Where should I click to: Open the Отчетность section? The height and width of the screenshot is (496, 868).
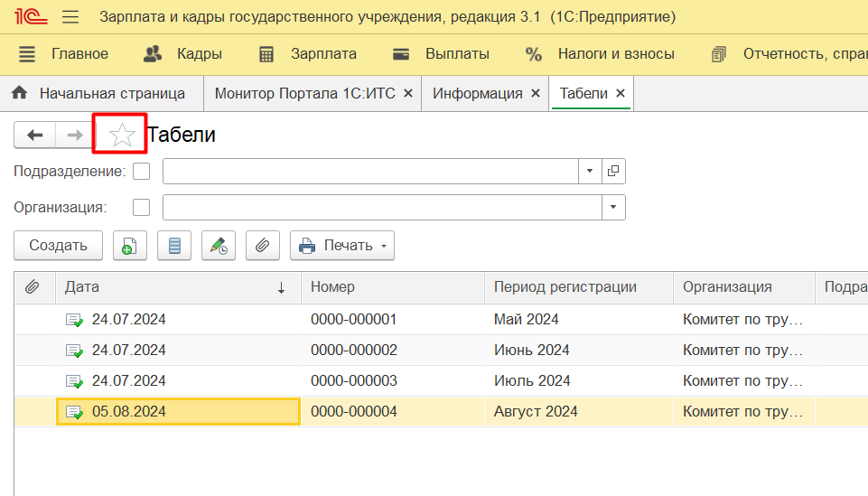(789, 53)
